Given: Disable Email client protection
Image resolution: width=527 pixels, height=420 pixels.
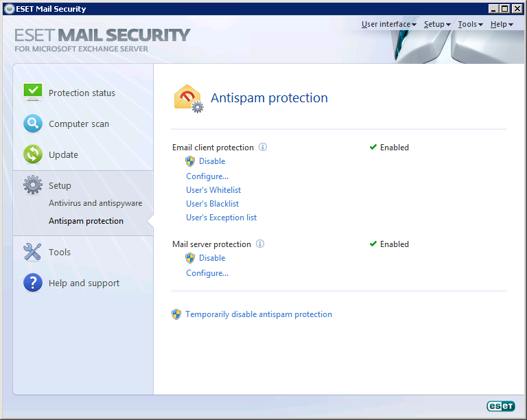Looking at the screenshot, I should pyautogui.click(x=212, y=161).
